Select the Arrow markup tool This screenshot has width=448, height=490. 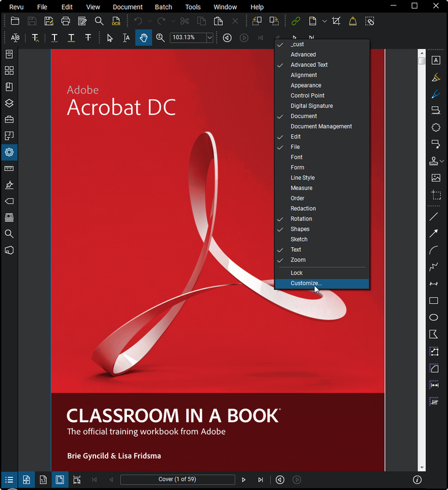click(x=434, y=233)
